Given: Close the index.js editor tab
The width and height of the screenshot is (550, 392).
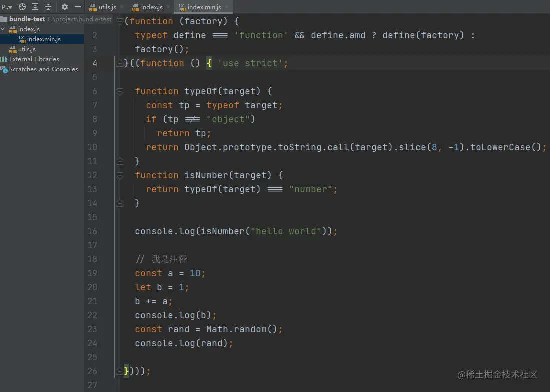Looking at the screenshot, I should tap(168, 7).
